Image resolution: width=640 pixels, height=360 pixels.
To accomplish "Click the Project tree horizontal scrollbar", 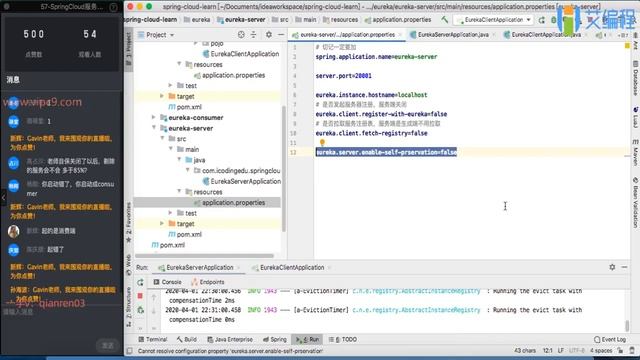I will 204,256.
